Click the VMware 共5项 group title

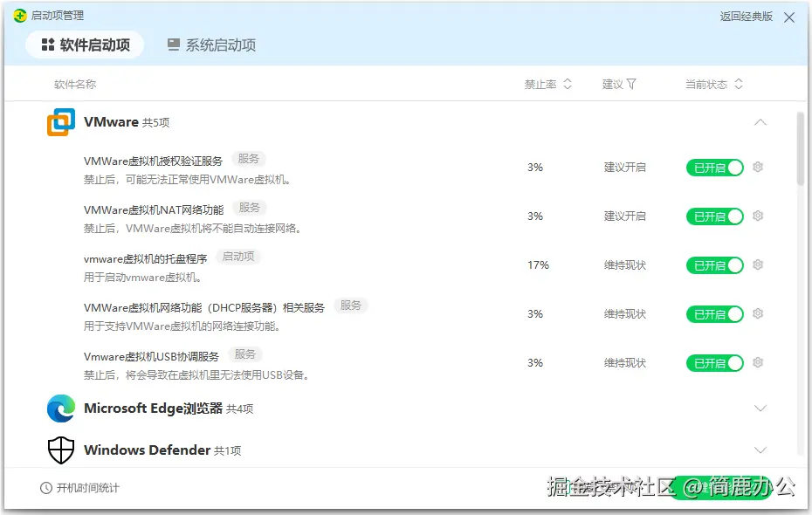127,122
